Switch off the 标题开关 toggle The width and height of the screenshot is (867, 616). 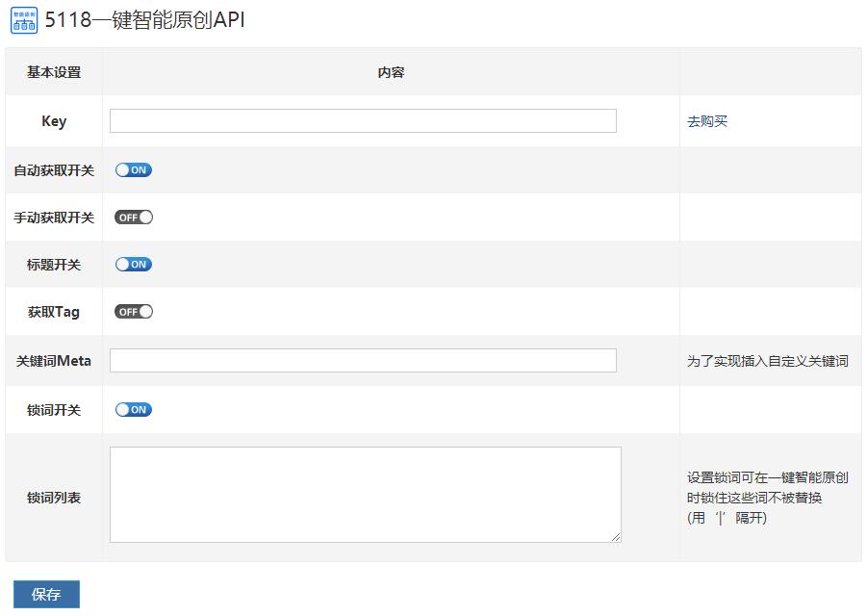tap(133, 265)
